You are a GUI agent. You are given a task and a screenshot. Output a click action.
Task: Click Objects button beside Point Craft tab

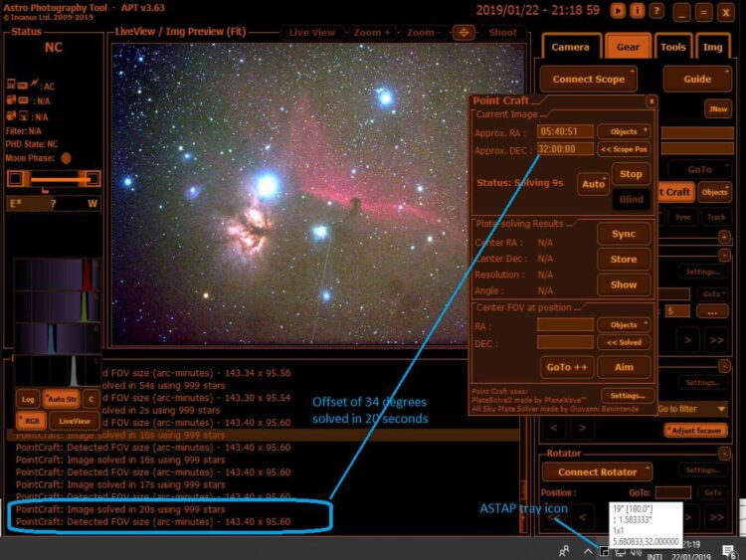click(x=714, y=192)
